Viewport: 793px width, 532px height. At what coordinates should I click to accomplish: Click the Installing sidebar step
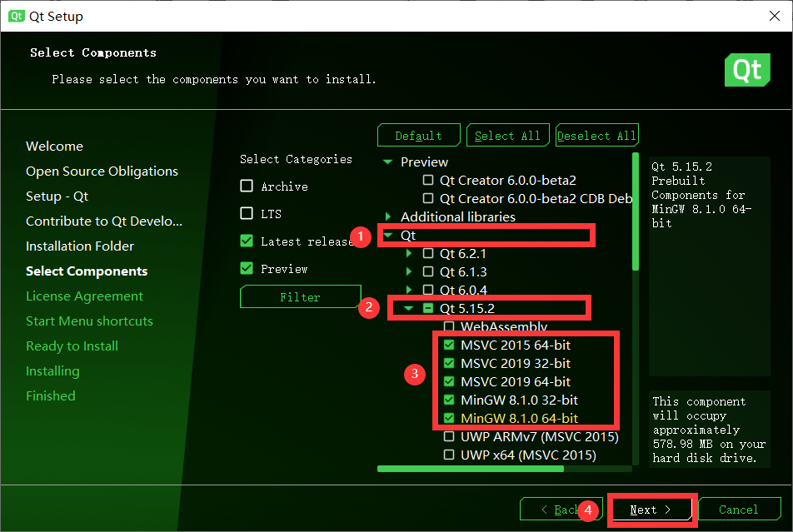(52, 371)
